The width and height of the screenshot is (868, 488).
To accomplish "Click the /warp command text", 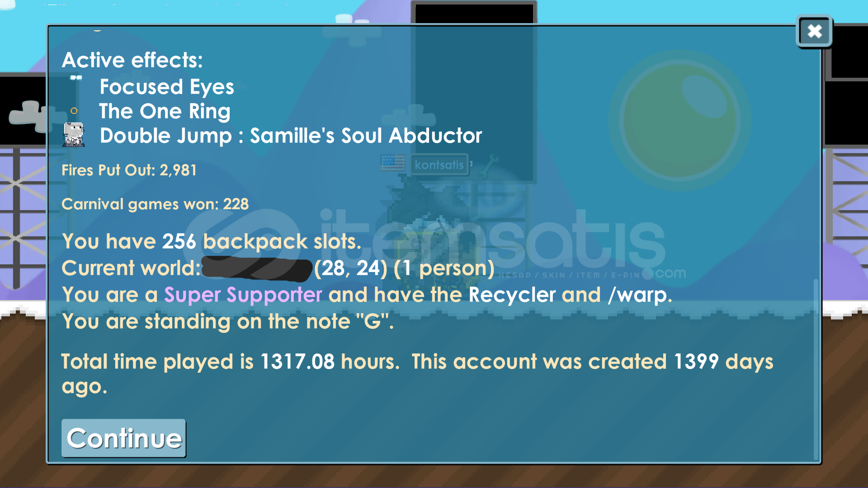I will (x=638, y=296).
